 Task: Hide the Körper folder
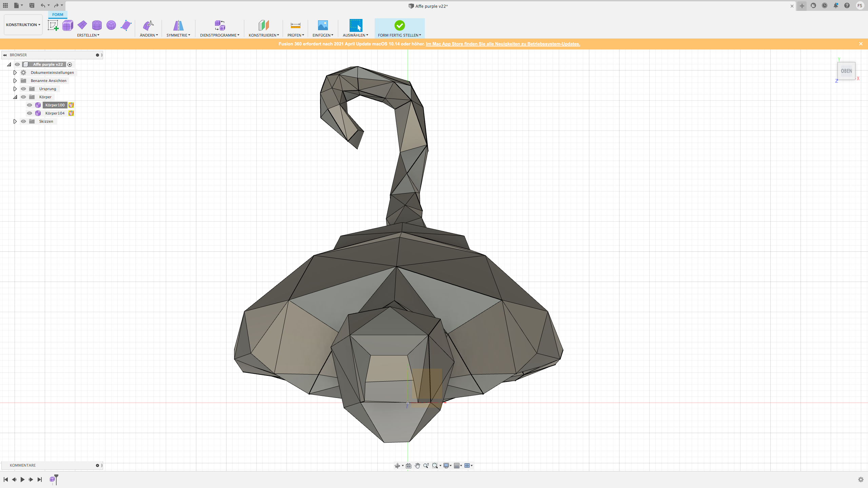coord(23,97)
